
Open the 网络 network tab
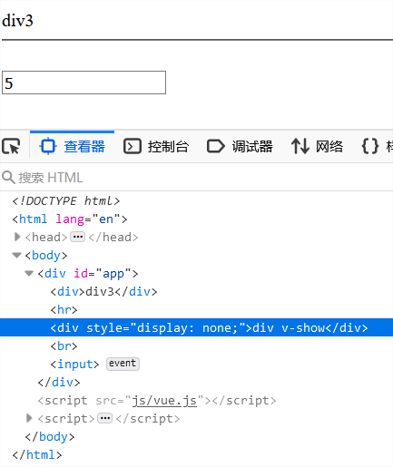pos(317,146)
